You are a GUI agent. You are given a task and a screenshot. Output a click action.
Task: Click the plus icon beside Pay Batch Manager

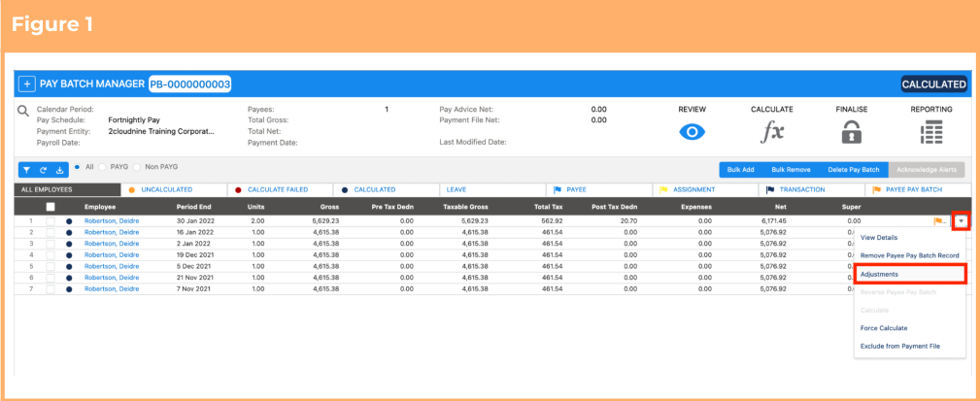point(27,84)
